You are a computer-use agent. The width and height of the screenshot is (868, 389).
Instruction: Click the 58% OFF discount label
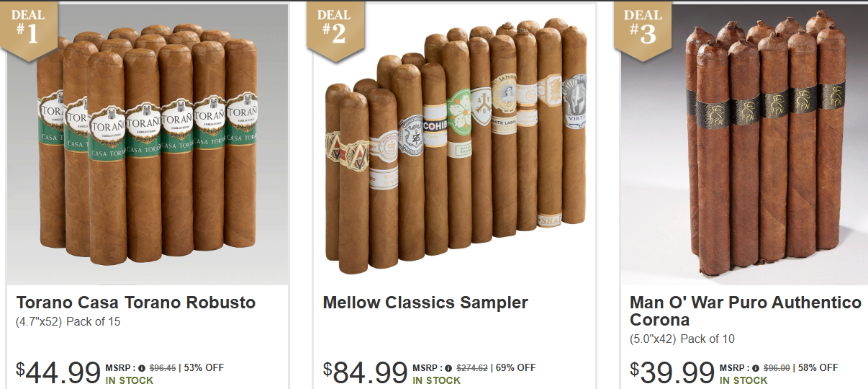(818, 368)
